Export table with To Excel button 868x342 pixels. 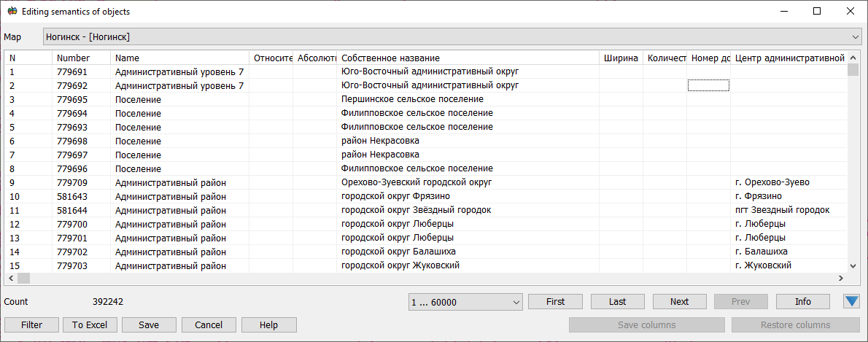click(90, 325)
